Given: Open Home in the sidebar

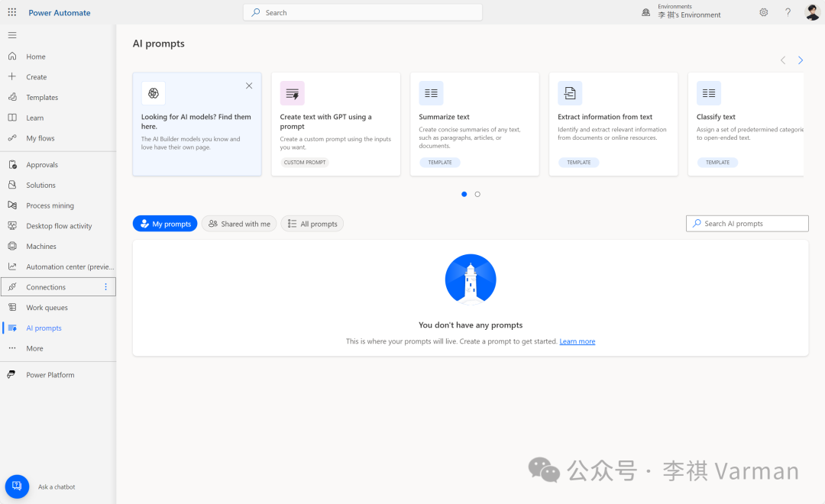Looking at the screenshot, I should pos(58,57).
